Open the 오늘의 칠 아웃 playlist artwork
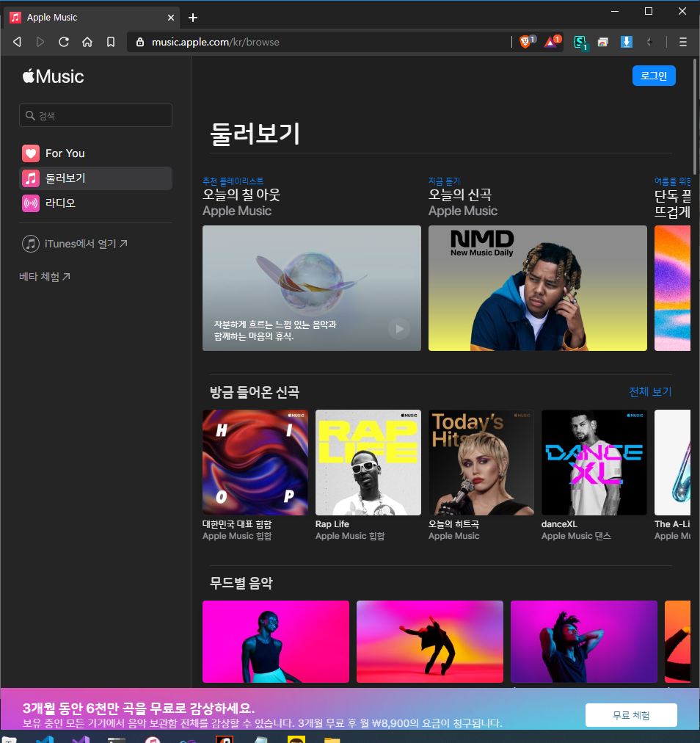 (312, 288)
